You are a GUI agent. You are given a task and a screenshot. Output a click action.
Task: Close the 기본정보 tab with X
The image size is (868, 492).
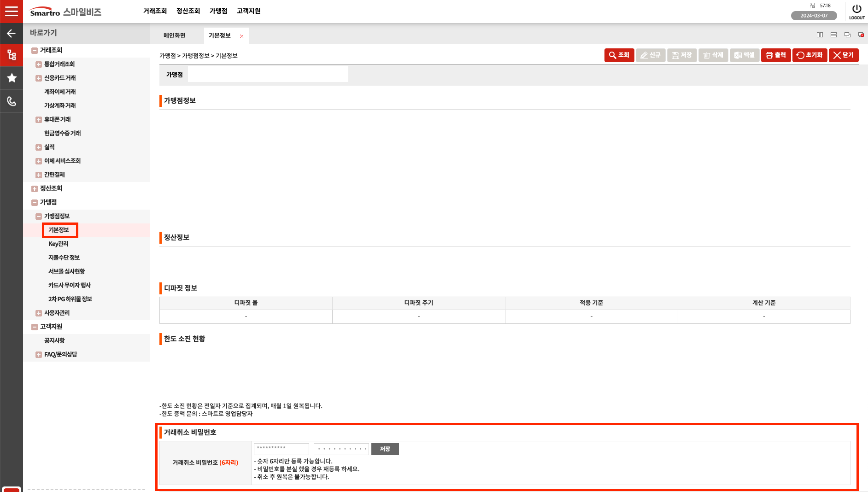pos(241,36)
